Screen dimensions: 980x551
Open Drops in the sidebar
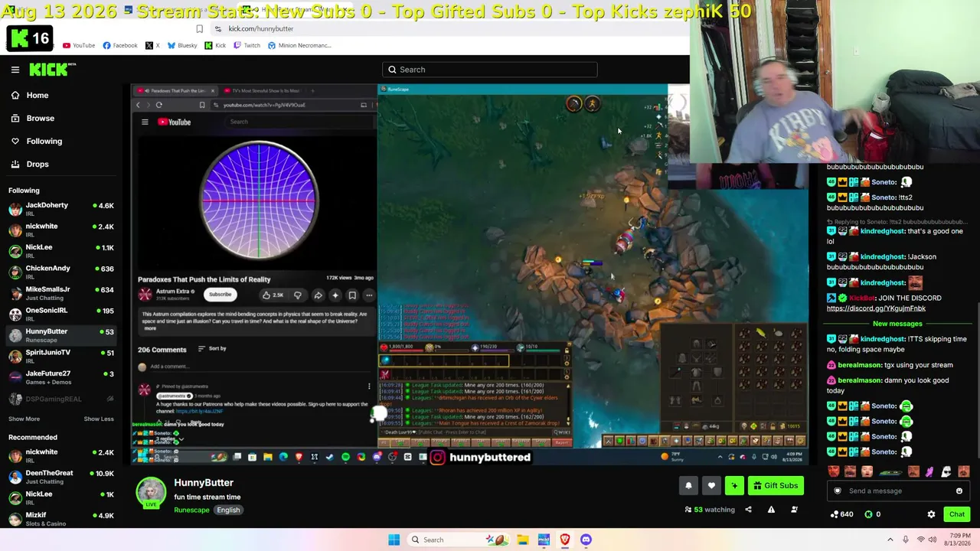38,165
